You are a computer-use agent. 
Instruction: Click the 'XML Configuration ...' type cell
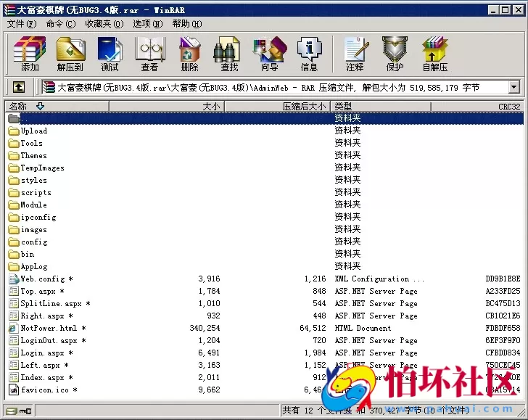pyautogui.click(x=379, y=279)
